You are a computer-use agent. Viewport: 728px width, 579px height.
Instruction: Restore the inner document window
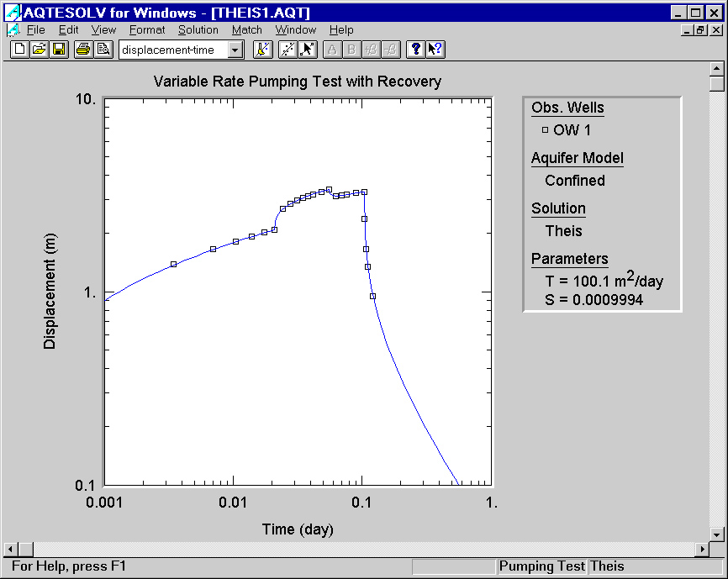coord(700,30)
